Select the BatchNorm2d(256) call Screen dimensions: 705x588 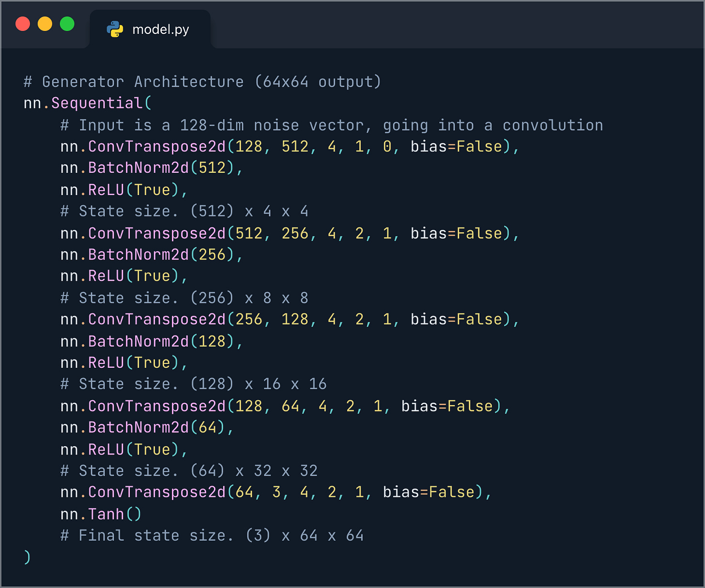150,254
